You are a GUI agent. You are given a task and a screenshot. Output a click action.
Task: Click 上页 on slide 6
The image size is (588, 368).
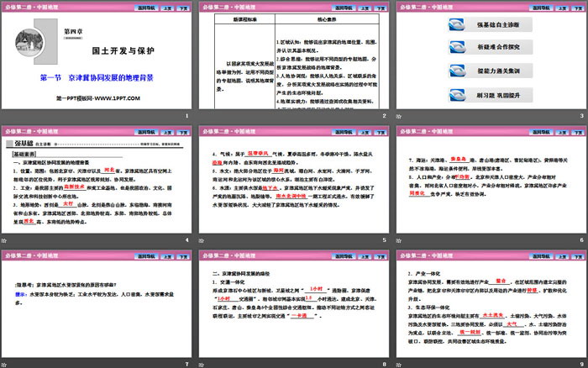(562, 132)
